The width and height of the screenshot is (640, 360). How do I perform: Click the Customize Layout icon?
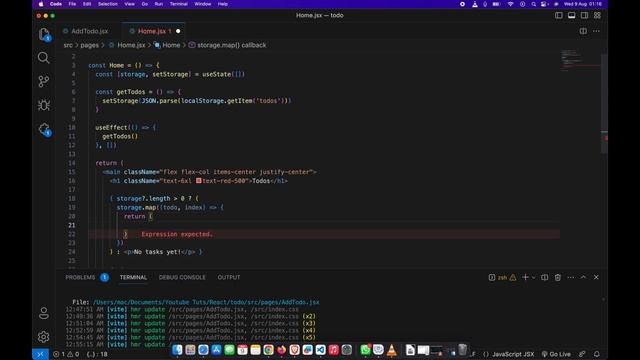(x=597, y=16)
